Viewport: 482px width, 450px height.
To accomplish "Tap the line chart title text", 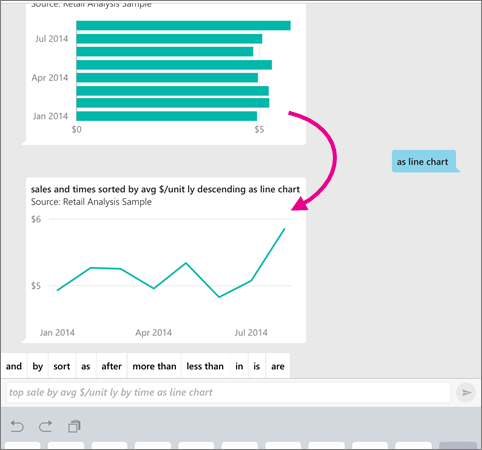I will point(165,189).
